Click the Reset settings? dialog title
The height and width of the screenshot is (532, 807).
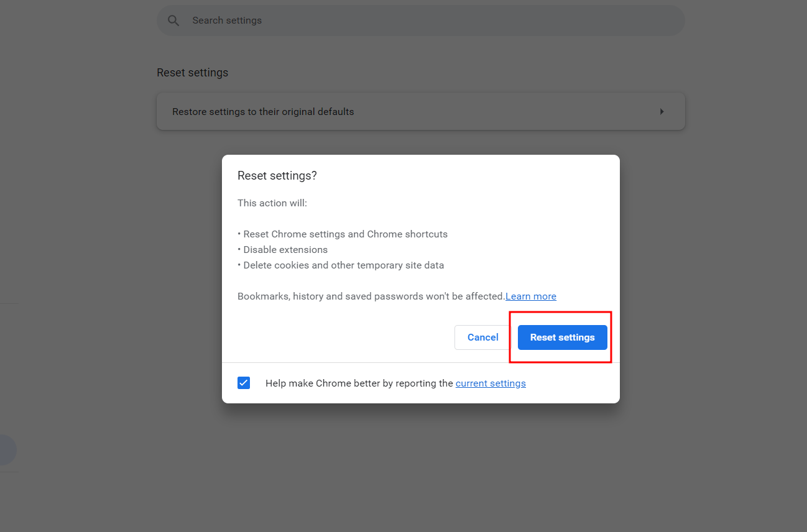(x=277, y=176)
